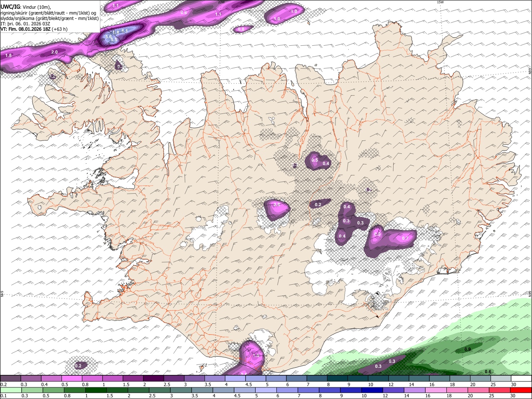Click the '0.9' value in the green rain area
Viewport: 532px width, 399px height.
[x=468, y=349]
